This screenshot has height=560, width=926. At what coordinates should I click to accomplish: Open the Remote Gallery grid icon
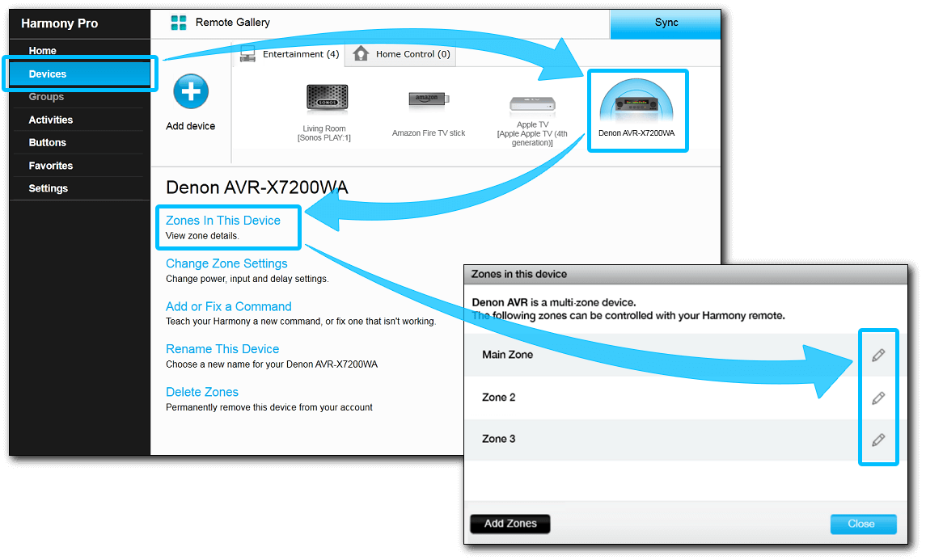pyautogui.click(x=179, y=23)
